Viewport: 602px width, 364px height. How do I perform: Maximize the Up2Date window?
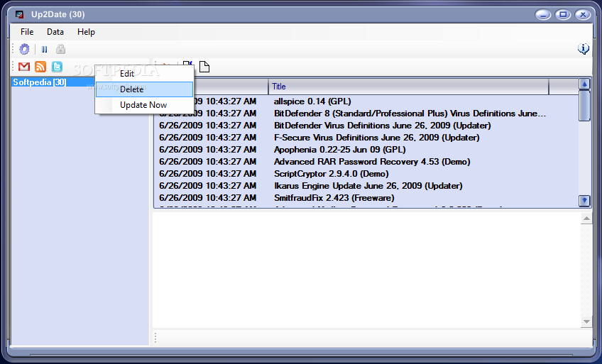coord(563,15)
